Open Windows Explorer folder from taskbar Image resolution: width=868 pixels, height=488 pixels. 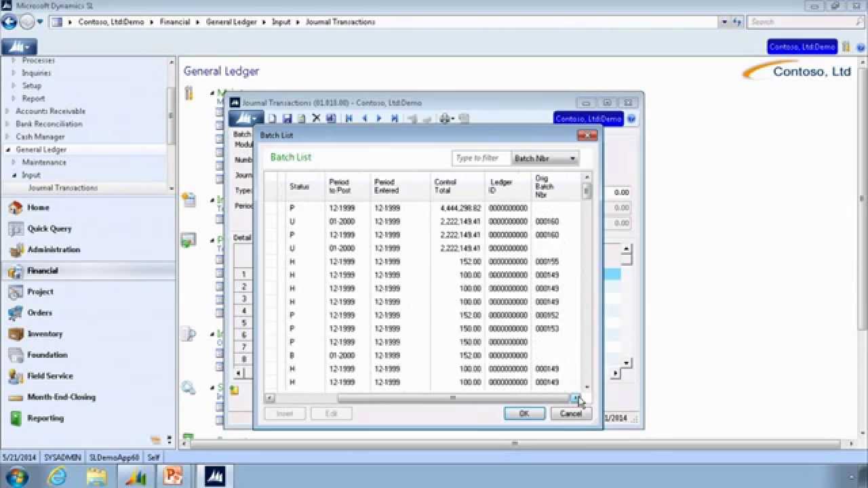pos(97,476)
